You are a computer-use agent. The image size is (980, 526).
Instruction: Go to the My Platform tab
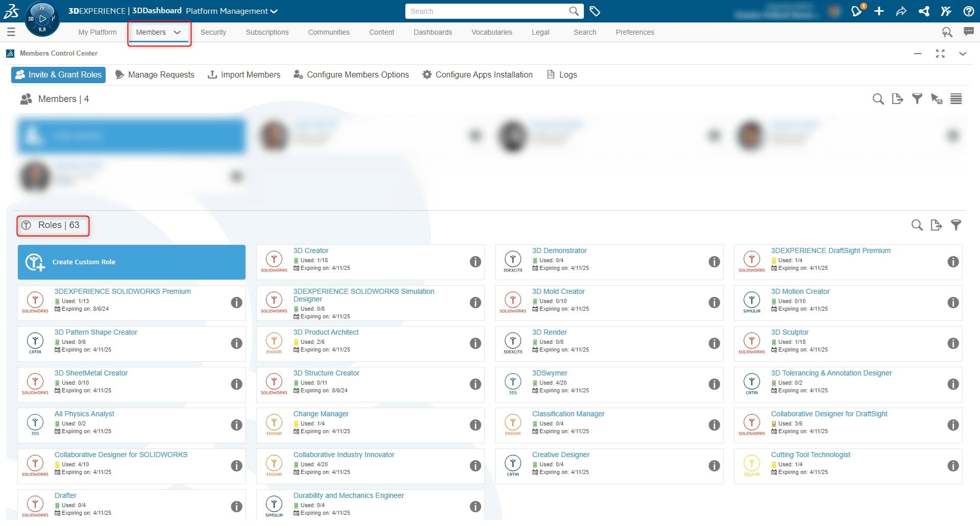(97, 32)
